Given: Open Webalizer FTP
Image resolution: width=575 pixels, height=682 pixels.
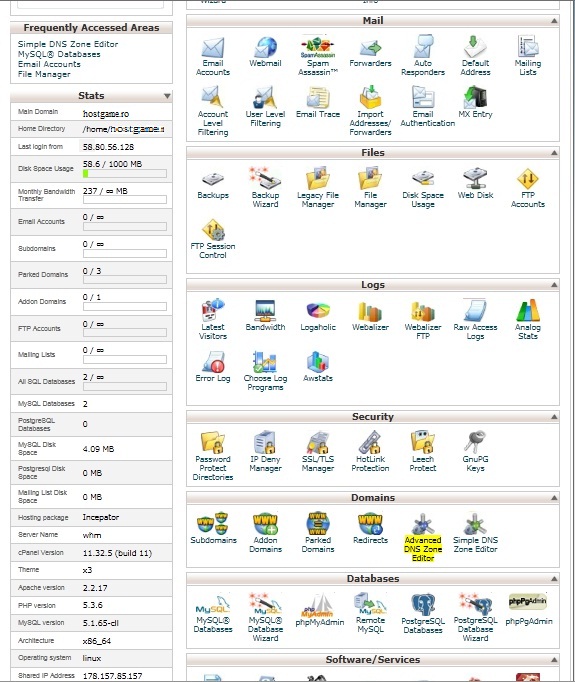Looking at the screenshot, I should tap(423, 320).
